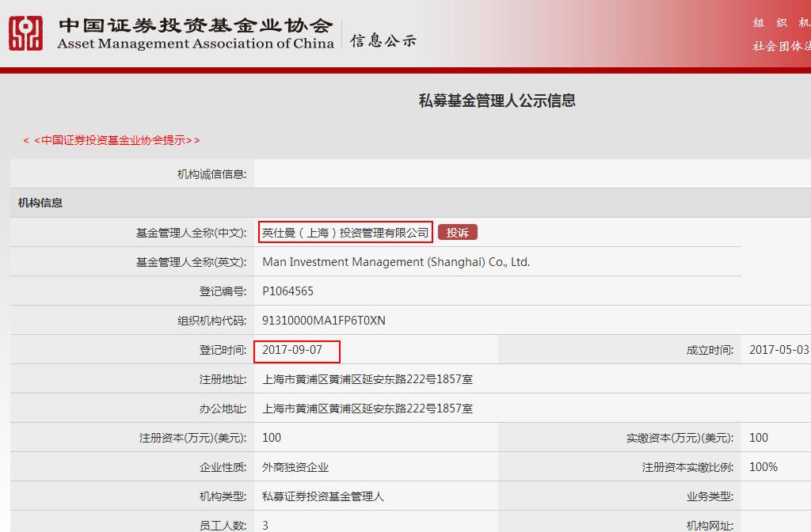This screenshot has height=532, width=811.
Task: Click the 注册地址 label
Action: coord(223,379)
